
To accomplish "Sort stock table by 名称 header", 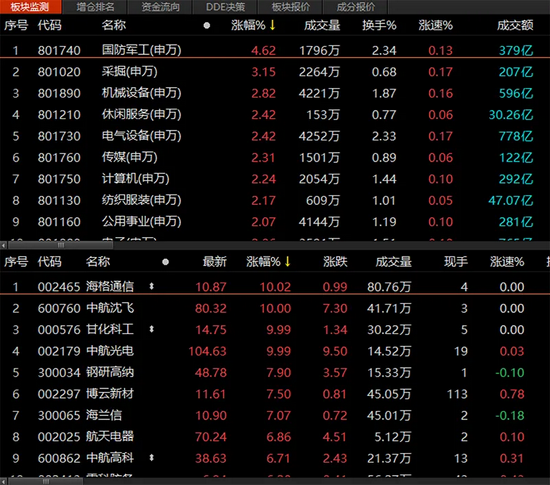I will (x=98, y=262).
